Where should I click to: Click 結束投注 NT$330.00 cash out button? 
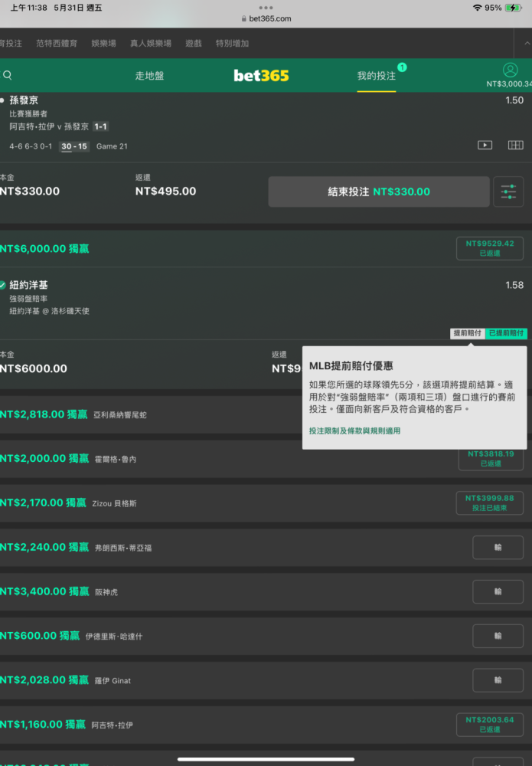click(x=379, y=191)
